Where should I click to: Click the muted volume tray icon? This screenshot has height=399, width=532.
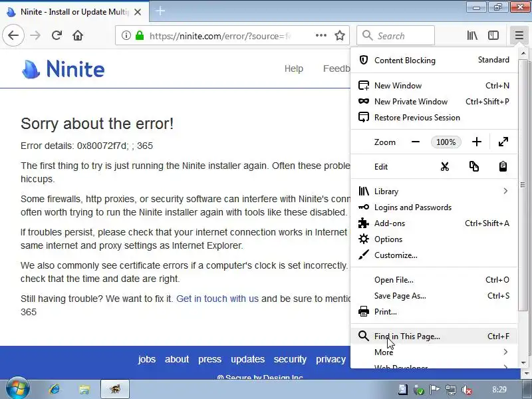[467, 390]
